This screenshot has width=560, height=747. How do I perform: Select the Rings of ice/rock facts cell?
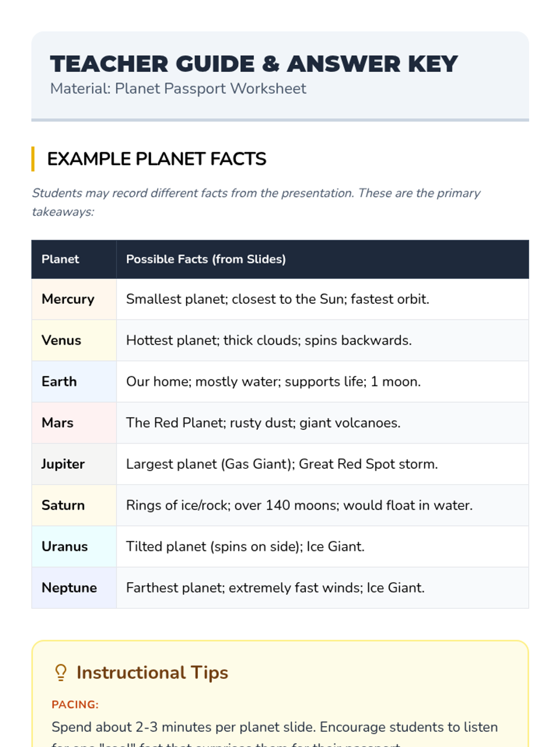click(x=299, y=505)
